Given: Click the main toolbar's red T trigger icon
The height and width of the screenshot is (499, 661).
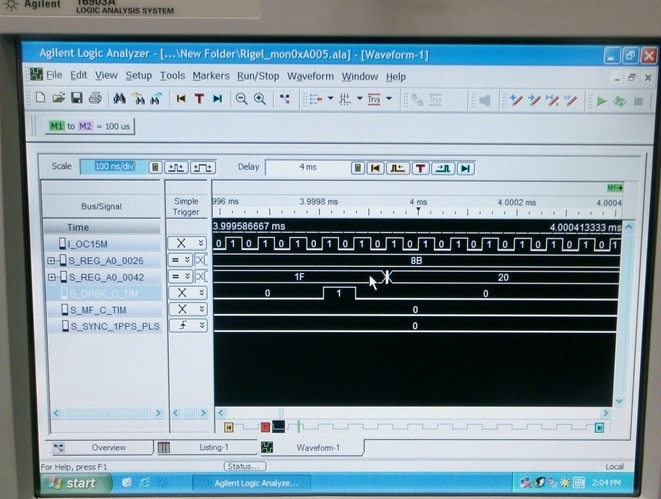Looking at the screenshot, I should (x=199, y=99).
